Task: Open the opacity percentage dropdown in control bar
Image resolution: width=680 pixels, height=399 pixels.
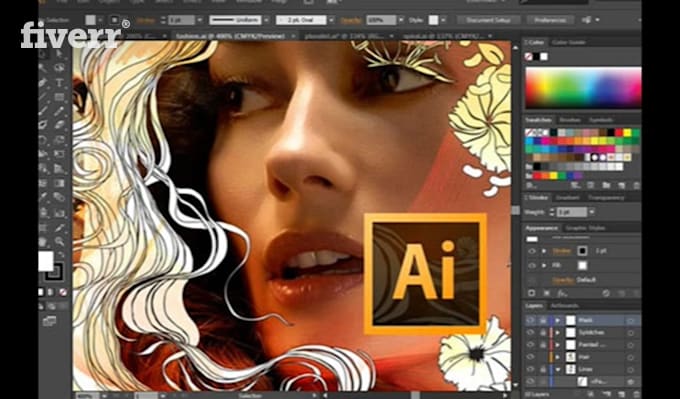Action: tap(401, 20)
